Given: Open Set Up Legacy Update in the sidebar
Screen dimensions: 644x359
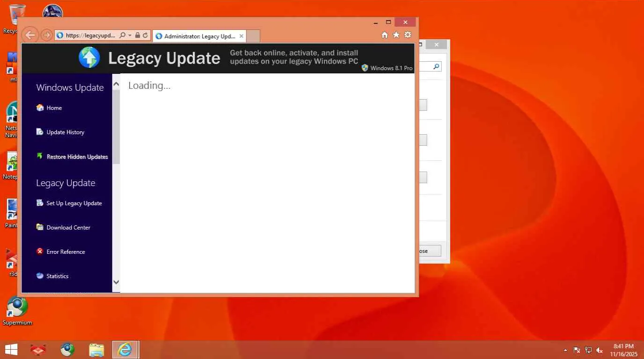Looking at the screenshot, I should pos(74,203).
